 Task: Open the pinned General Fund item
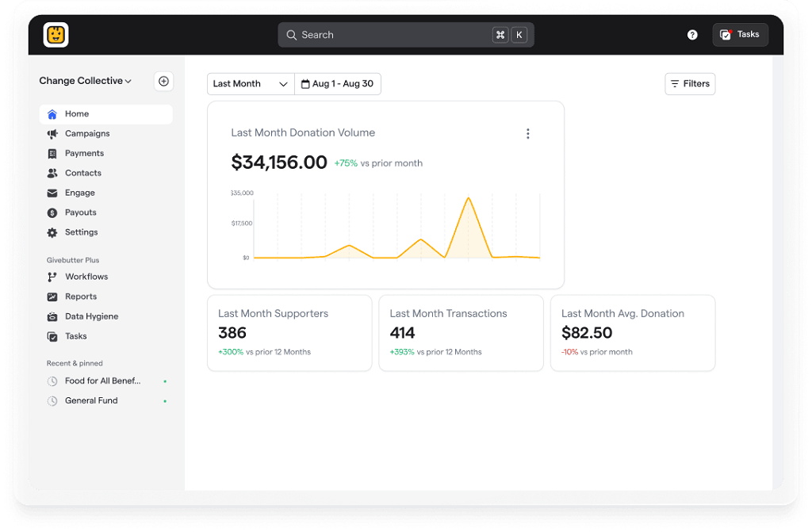91,401
